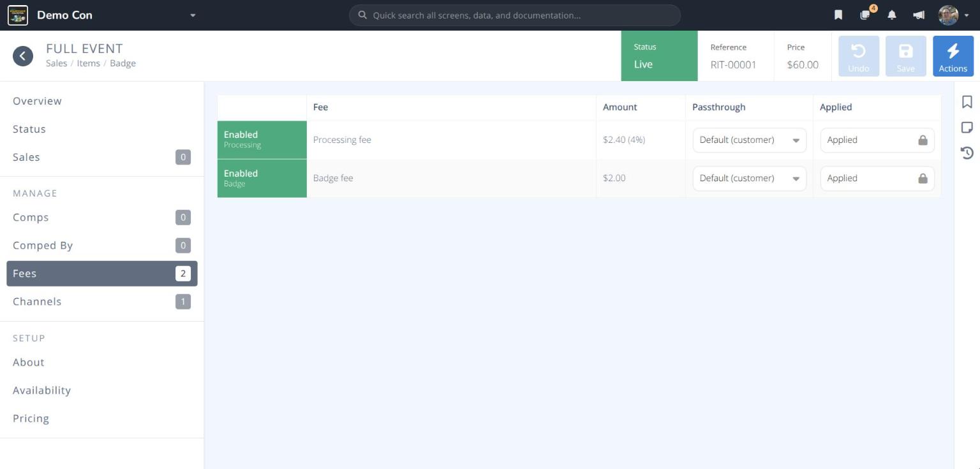Open the Passthrough dropdown for Processing fee
980x469 pixels.
[750, 140]
